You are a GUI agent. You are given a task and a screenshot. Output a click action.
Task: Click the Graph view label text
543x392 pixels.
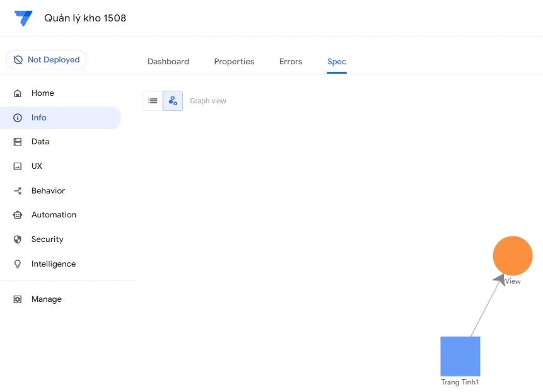(x=208, y=101)
